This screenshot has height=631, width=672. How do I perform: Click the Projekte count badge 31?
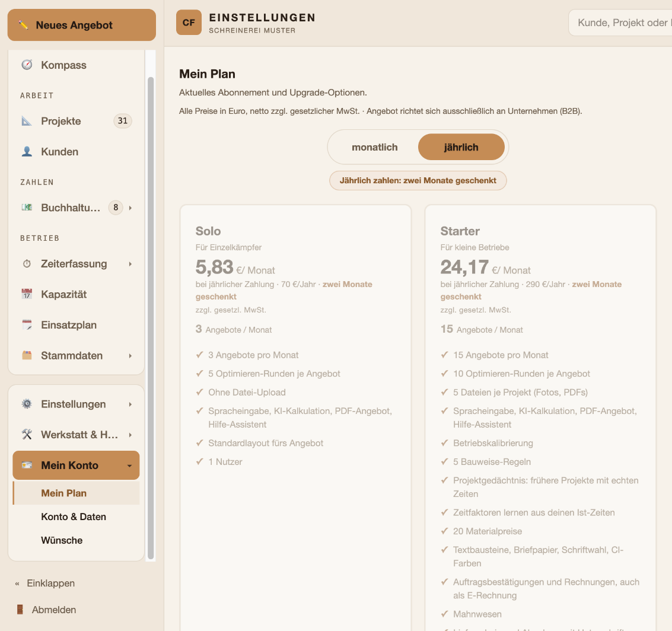(x=123, y=121)
